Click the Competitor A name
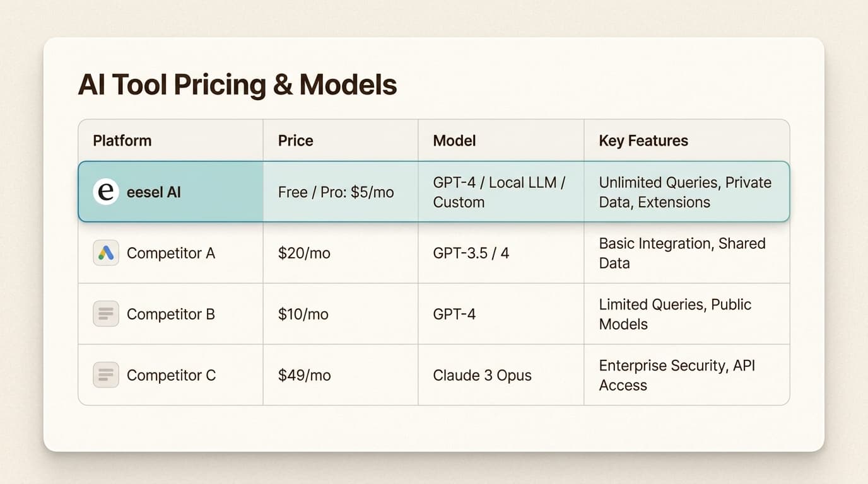The image size is (868, 484). point(171,253)
